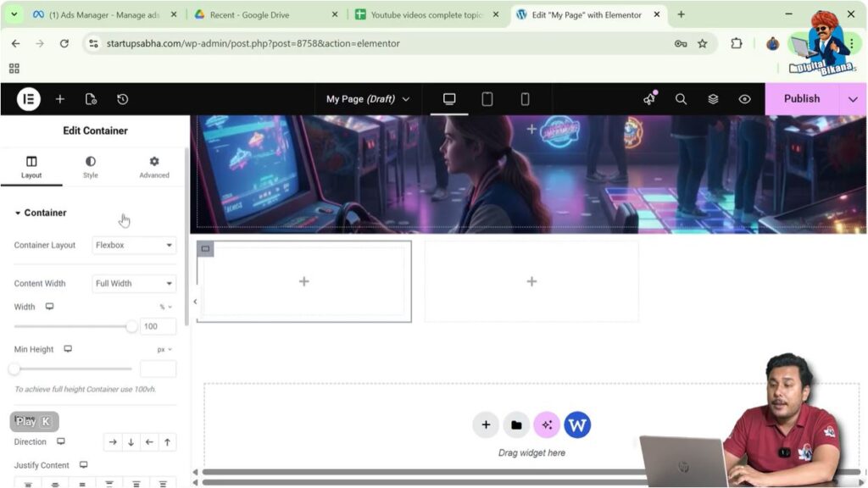Click the Publish button

(x=801, y=99)
